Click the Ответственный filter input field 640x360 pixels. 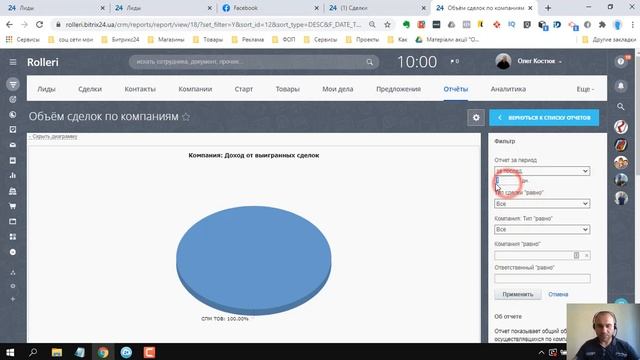tap(542, 279)
